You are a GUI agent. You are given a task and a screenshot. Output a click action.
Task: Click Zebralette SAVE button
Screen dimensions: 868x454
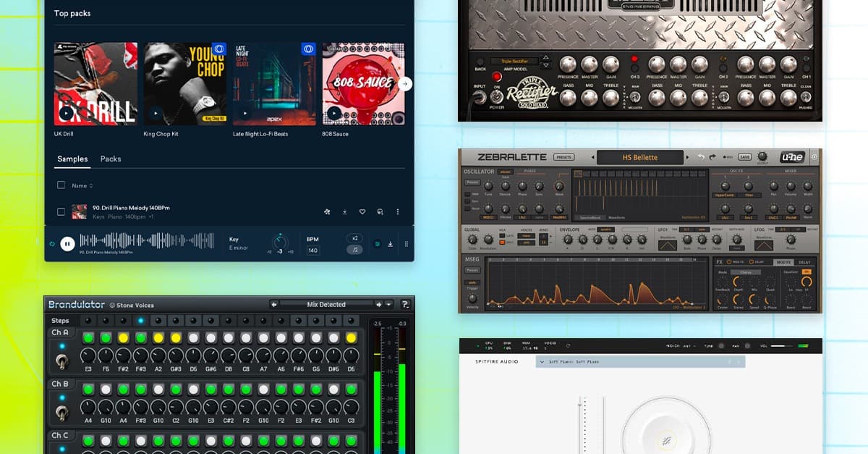click(x=744, y=157)
